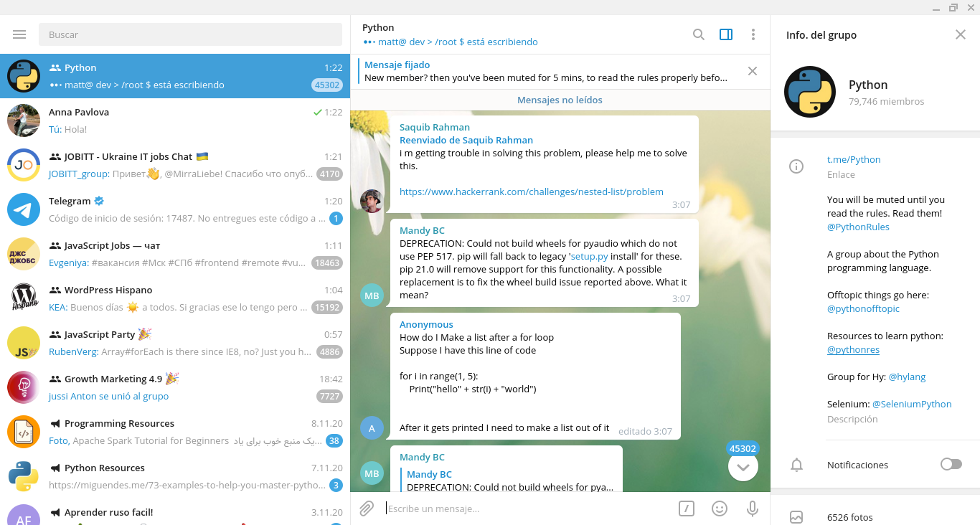Screen dimensions: 980x525
Task: Open the t.me/Python link
Action: pyautogui.click(x=854, y=159)
